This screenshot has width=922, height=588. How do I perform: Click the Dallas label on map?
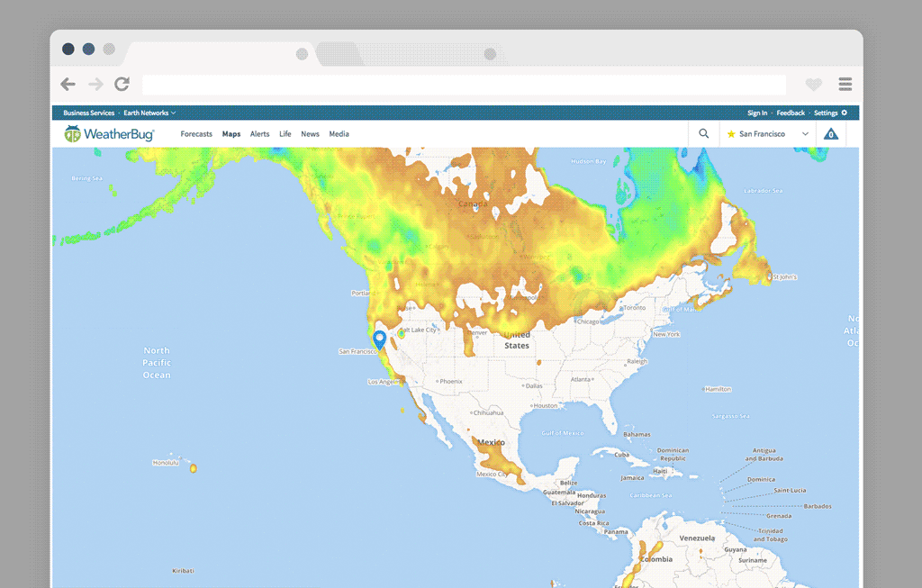534,386
